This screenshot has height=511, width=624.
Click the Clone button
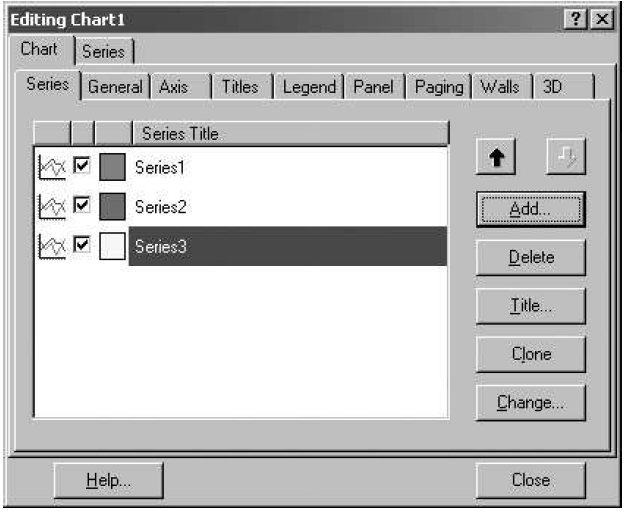531,354
